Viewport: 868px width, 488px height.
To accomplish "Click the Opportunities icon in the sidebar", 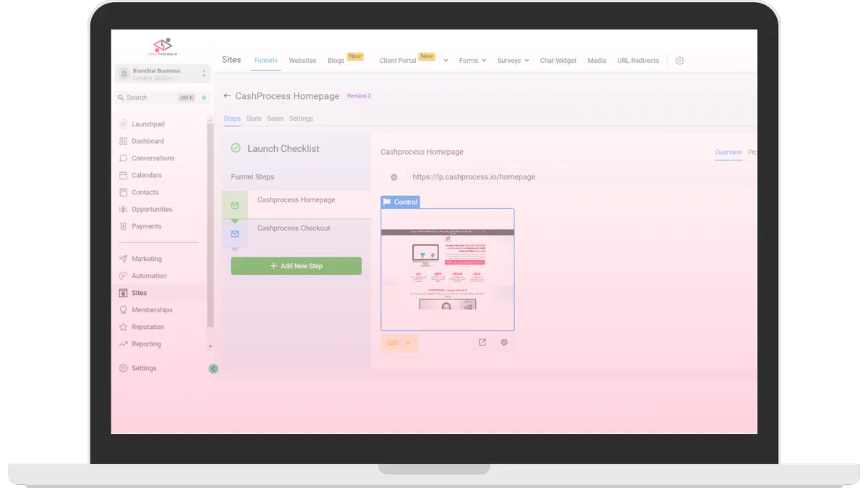I will click(123, 210).
